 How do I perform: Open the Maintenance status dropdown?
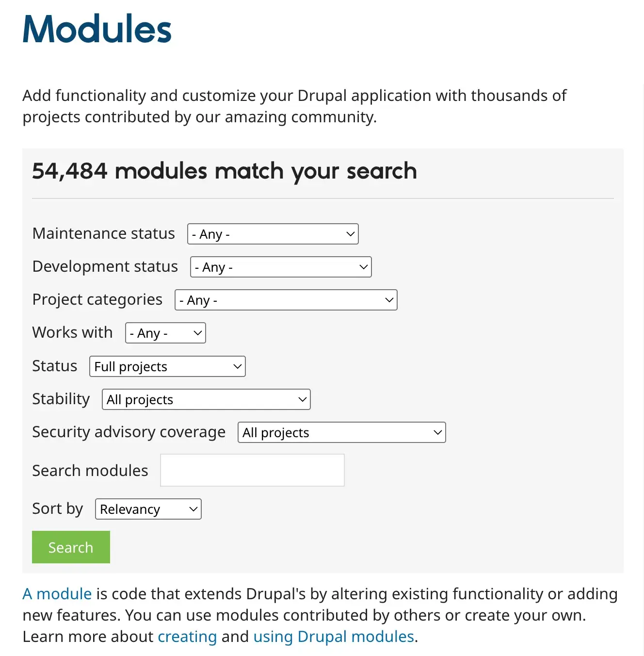coord(273,234)
